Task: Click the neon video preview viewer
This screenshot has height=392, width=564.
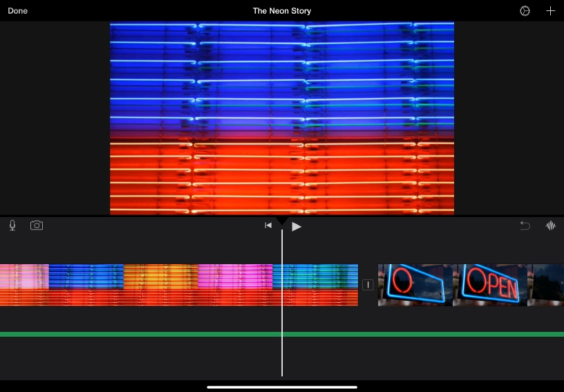Action: pyautogui.click(x=282, y=118)
